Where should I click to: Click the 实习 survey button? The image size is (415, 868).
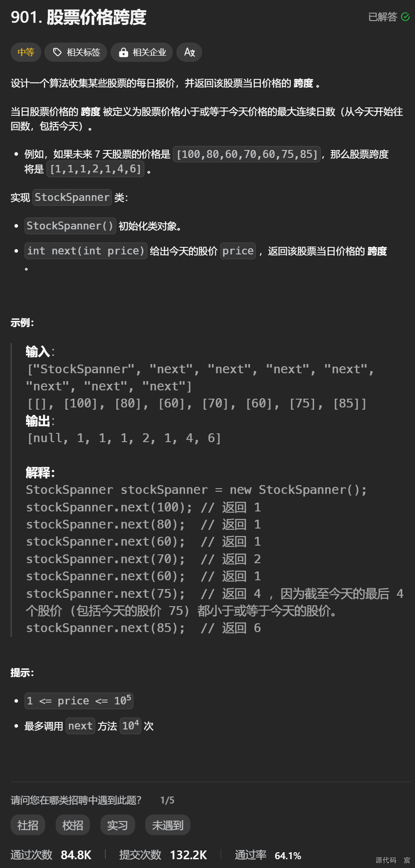tap(118, 825)
